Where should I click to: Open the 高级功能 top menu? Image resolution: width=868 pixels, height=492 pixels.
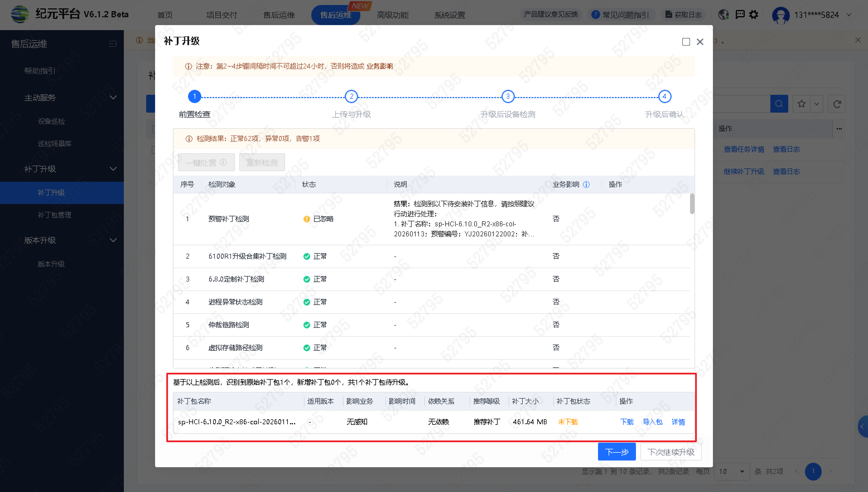(x=392, y=15)
